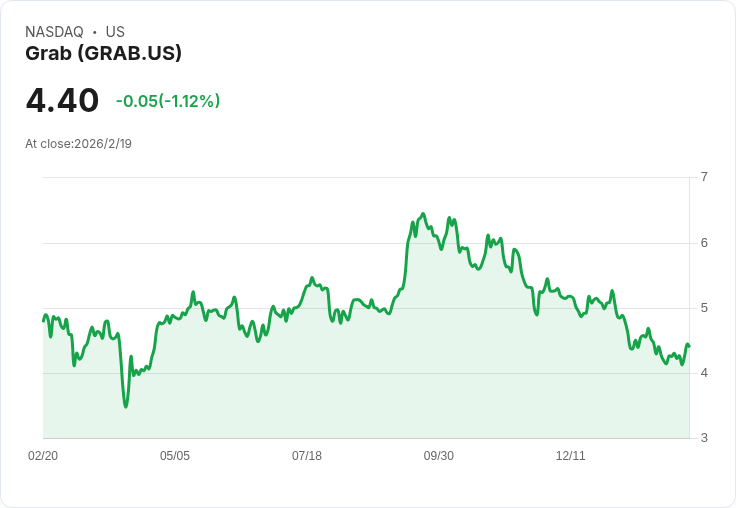Click the 4 price axis label
This screenshot has height=508, width=736.
point(704,373)
